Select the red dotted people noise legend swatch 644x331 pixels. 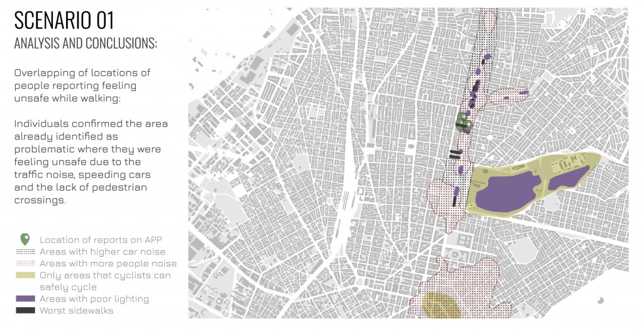point(25,263)
